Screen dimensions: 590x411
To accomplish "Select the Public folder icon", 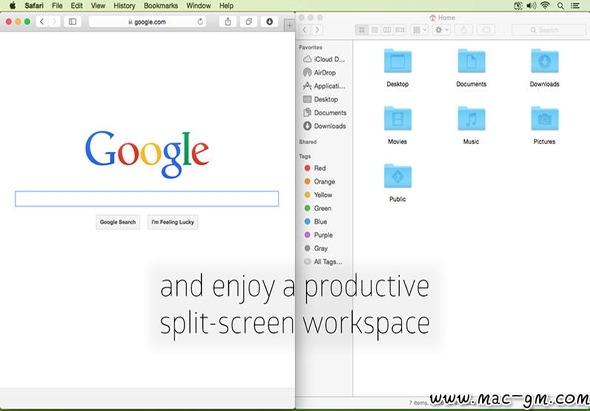I will 398,176.
